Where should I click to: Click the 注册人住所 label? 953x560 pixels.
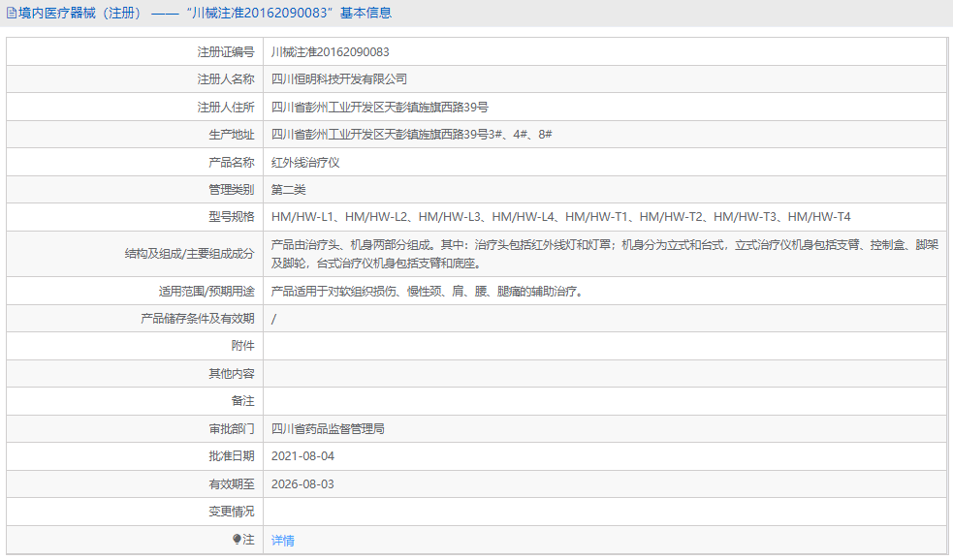(226, 108)
